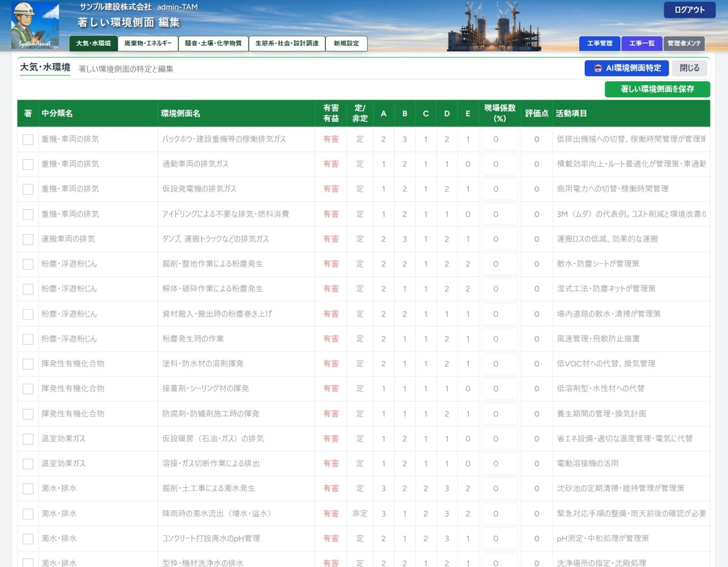Viewport: 728px width, 567px height.
Task: Open the 騒音・土壌・化学物質 tab
Action: click(213, 44)
